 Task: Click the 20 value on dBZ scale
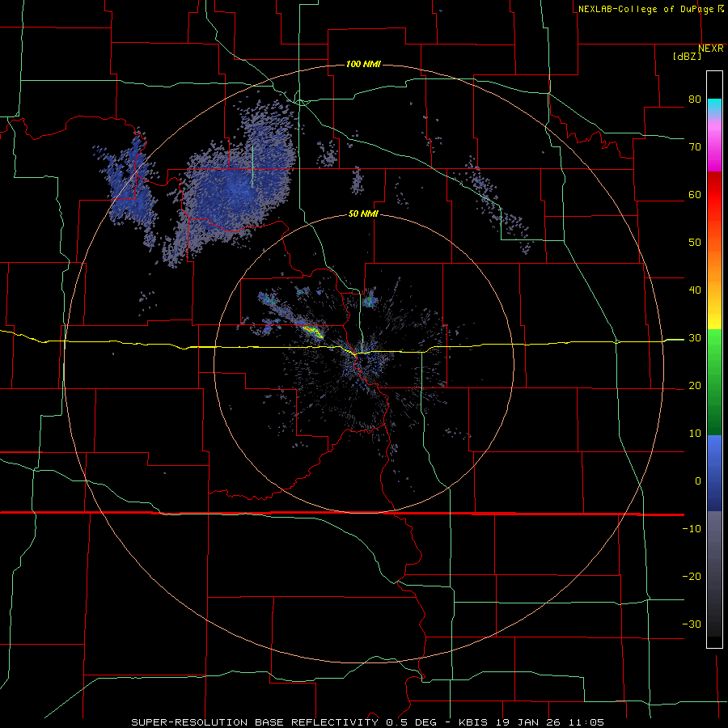tap(695, 385)
